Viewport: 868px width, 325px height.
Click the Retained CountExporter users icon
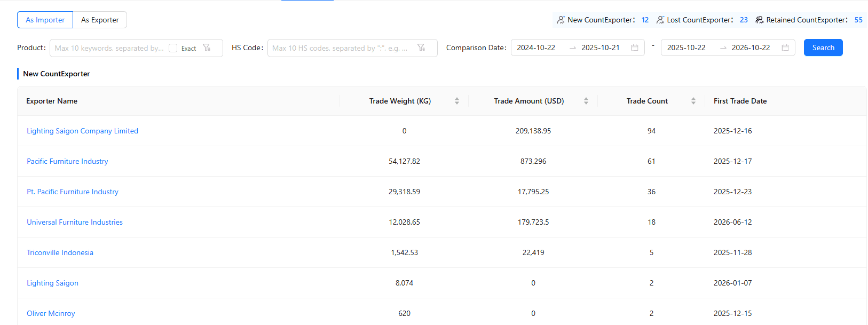click(759, 20)
